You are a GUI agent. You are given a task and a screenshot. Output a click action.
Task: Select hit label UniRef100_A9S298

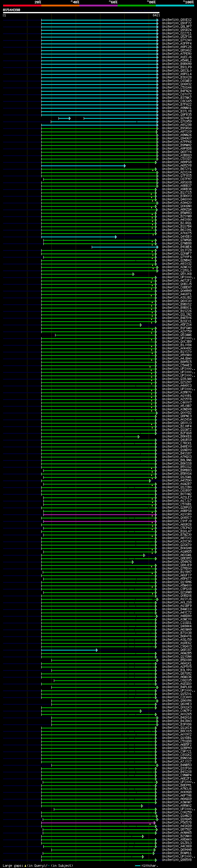[177, 125]
